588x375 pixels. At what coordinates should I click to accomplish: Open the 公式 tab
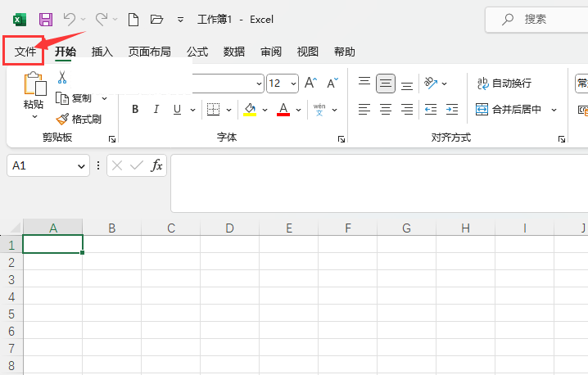[x=197, y=52]
